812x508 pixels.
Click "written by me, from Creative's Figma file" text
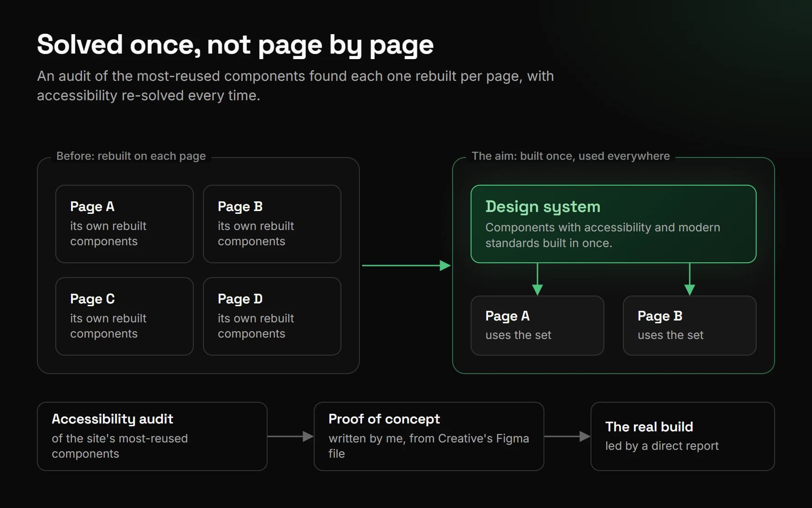[x=429, y=446]
